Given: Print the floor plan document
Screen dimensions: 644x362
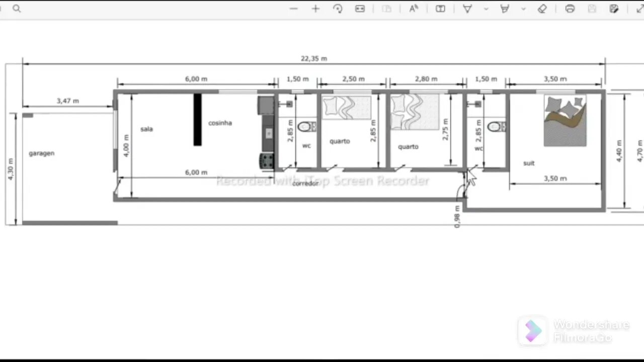Looking at the screenshot, I should coord(570,9).
